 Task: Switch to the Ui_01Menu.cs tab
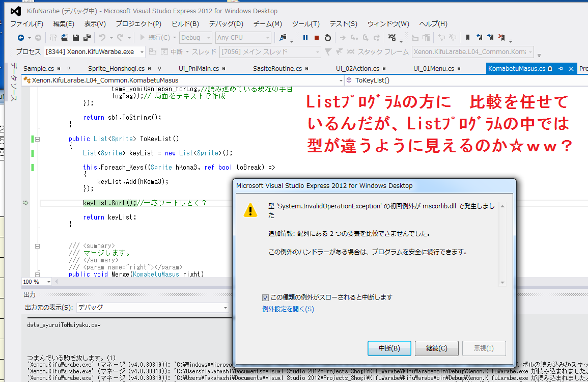click(x=434, y=69)
